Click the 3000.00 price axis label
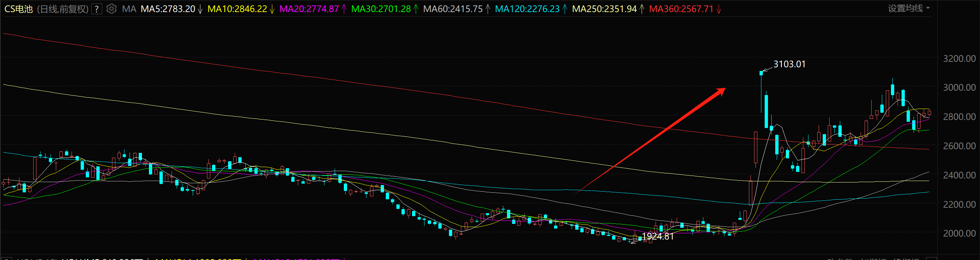Image resolution: width=980 pixels, height=260 pixels. pyautogui.click(x=959, y=87)
